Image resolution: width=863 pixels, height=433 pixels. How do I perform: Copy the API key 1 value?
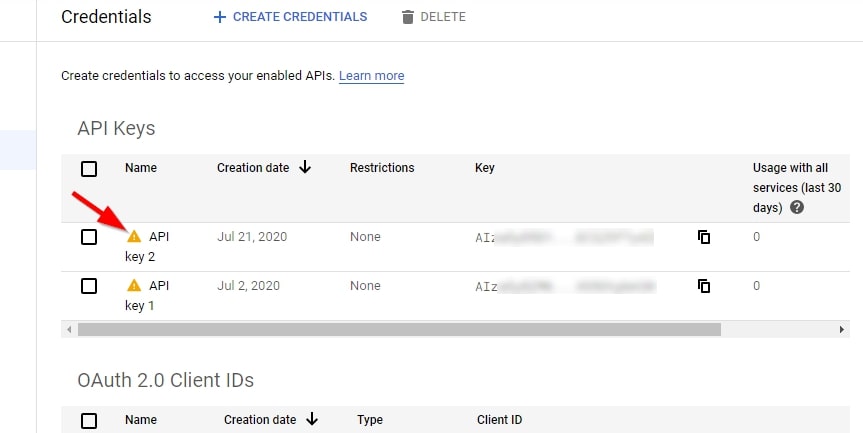[704, 286]
